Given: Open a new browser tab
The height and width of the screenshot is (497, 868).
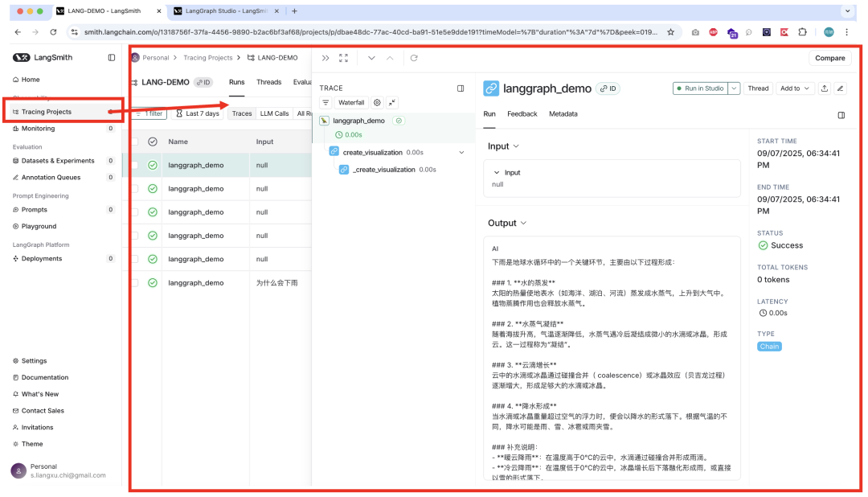Looking at the screenshot, I should (x=294, y=11).
